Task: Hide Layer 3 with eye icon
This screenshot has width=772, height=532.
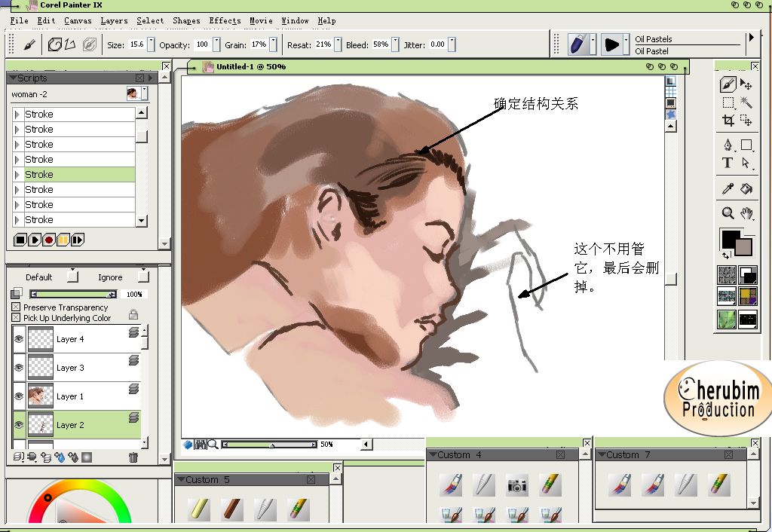Action: [19, 368]
